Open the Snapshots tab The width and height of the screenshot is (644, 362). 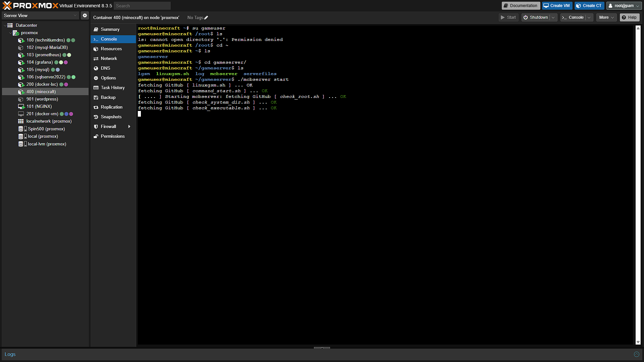tap(113, 117)
